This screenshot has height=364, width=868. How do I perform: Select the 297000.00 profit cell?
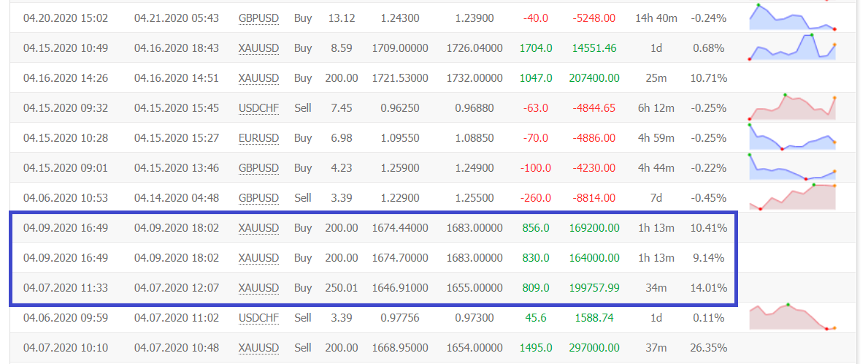594,347
